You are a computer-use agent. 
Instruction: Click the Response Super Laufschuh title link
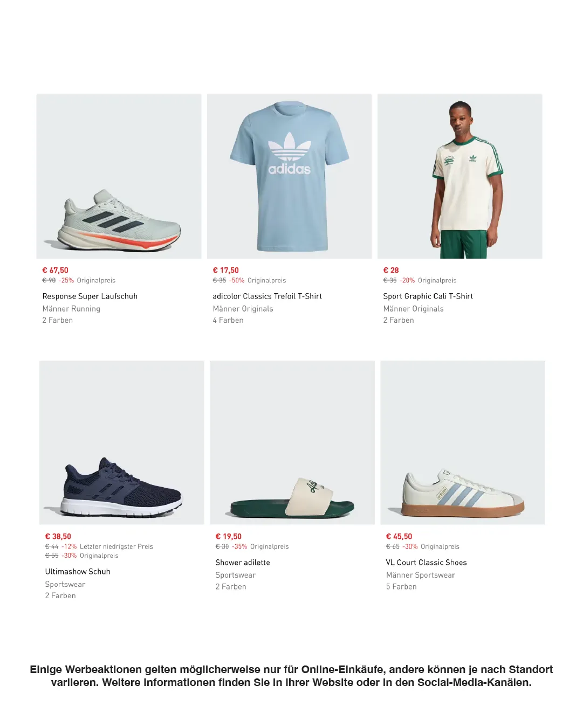tap(90, 296)
